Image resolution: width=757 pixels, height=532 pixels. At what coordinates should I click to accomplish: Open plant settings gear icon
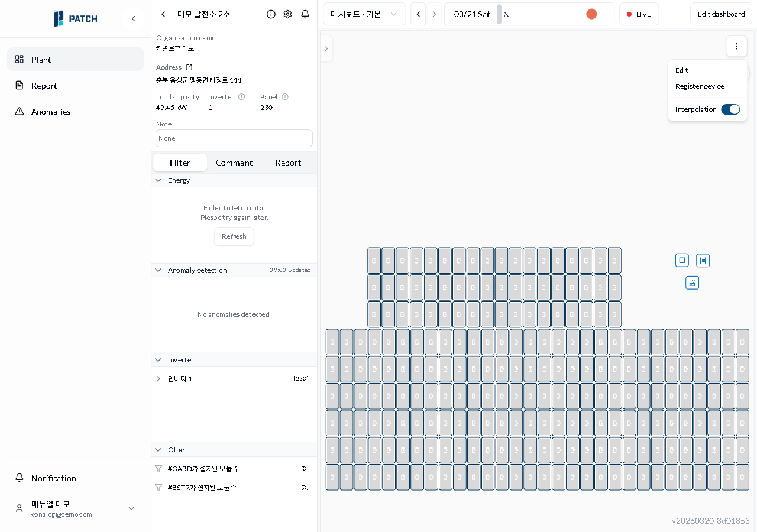pos(287,14)
